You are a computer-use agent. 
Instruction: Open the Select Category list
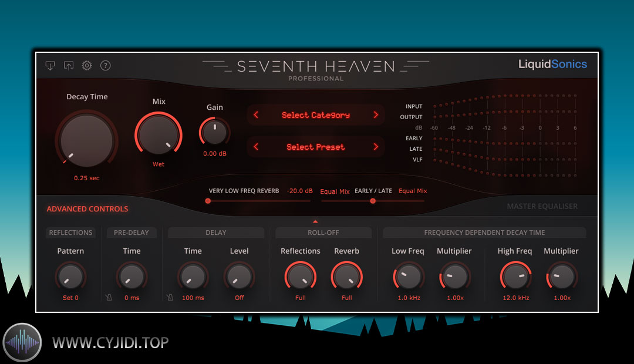tap(316, 115)
